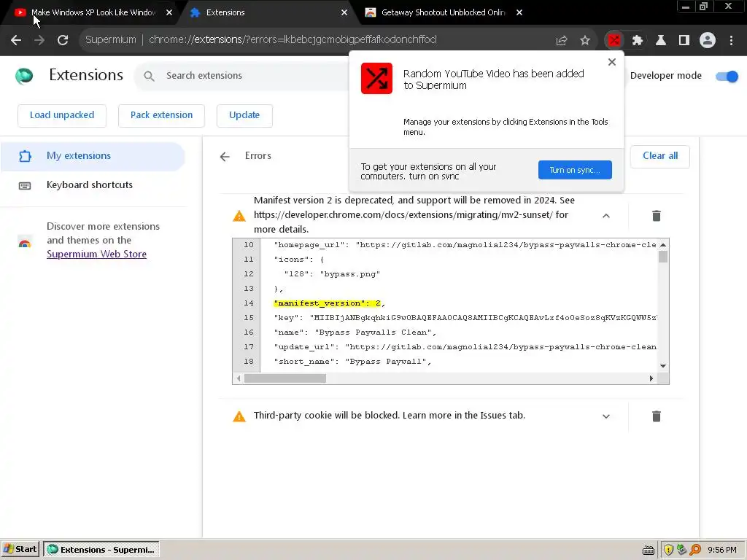
Task: Click the code viewer horizontal scrollbar thumb
Action: click(285, 378)
